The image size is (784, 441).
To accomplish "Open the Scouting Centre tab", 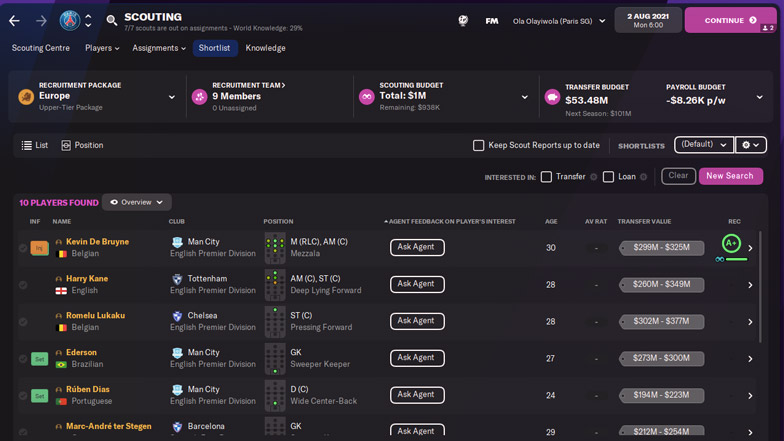I will tap(40, 48).
